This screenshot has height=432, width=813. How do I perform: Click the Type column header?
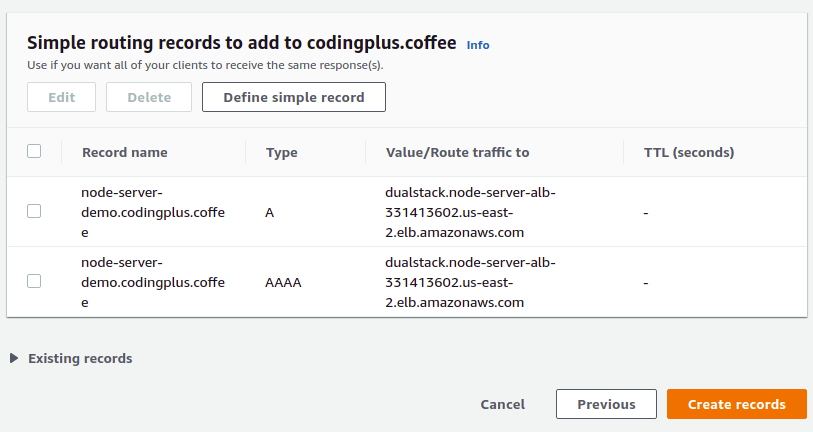point(282,152)
